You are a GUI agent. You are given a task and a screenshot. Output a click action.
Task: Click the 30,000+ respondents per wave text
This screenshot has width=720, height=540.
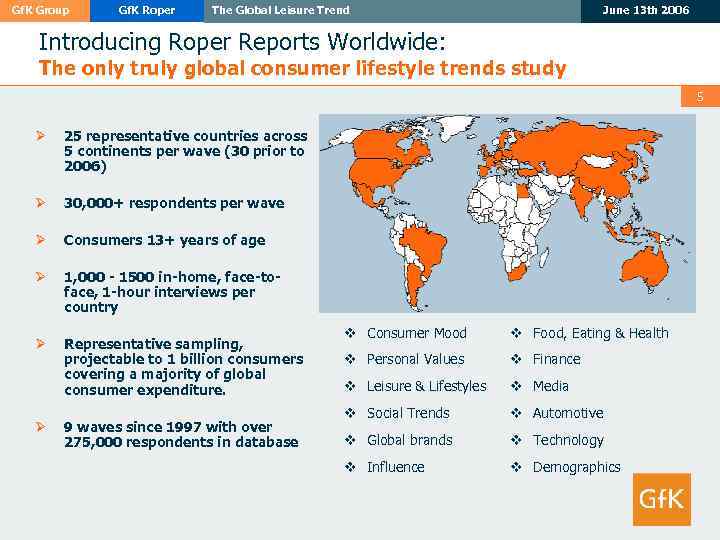[x=174, y=203]
